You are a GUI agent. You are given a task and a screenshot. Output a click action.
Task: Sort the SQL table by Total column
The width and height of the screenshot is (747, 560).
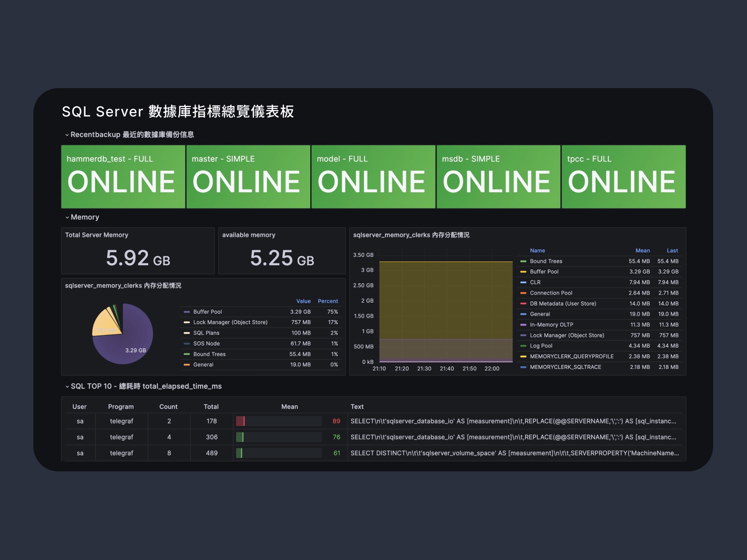click(x=211, y=407)
